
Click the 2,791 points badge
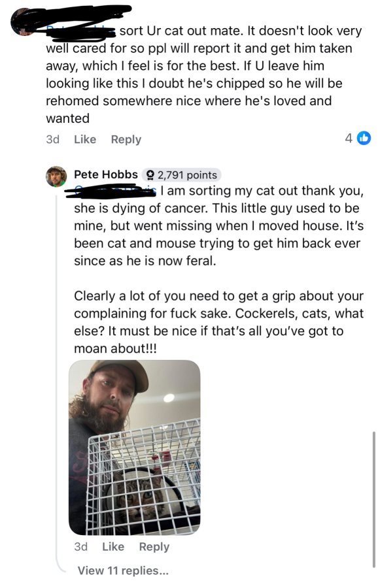point(182,174)
